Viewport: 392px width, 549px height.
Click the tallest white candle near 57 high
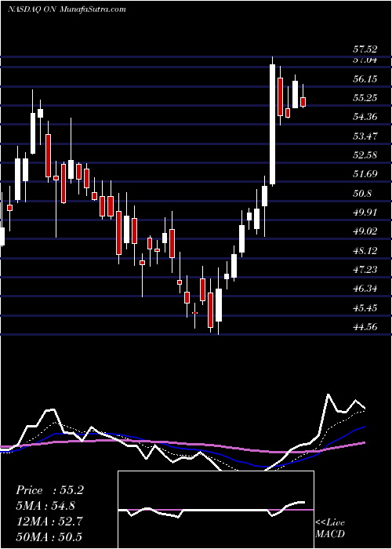click(272, 124)
